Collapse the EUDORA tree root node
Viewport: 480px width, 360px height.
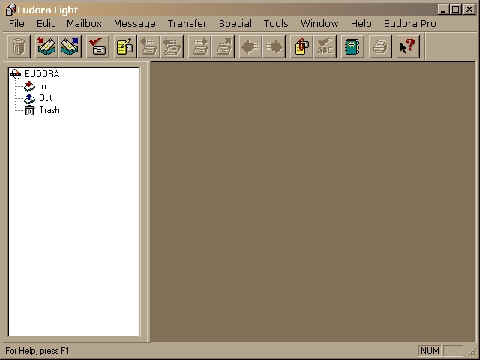click(x=15, y=74)
